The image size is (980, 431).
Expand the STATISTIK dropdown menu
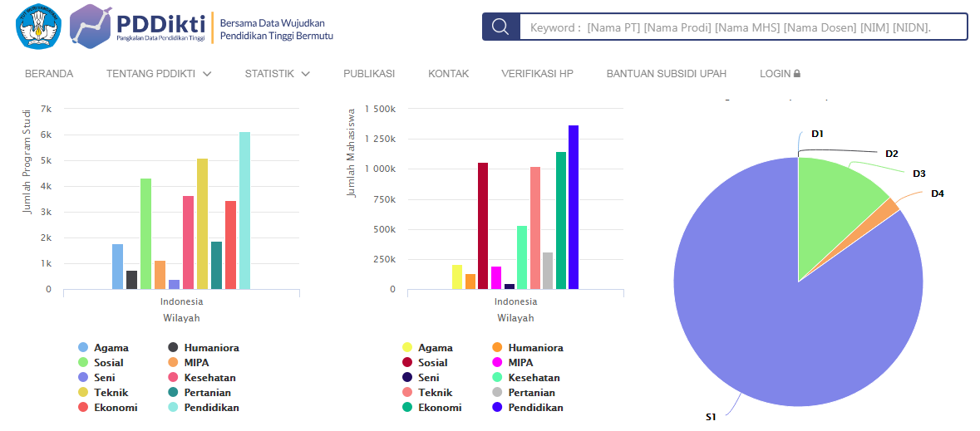[x=277, y=74]
